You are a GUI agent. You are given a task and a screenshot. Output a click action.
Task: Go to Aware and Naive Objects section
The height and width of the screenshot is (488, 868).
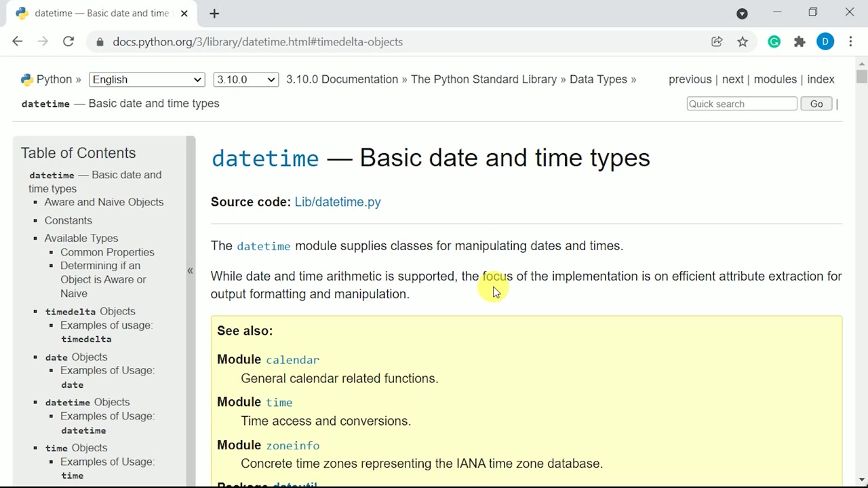click(104, 202)
